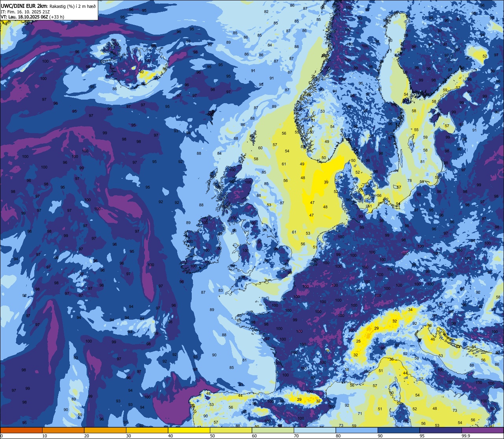The height and width of the screenshot is (439, 504).
Task: Click the 70–80 pale blue legend swatch
Action: pyautogui.click(x=315, y=430)
